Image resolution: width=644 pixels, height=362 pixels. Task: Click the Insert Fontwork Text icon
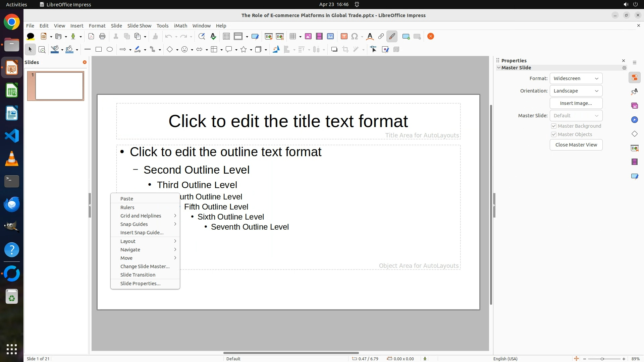[x=370, y=37]
